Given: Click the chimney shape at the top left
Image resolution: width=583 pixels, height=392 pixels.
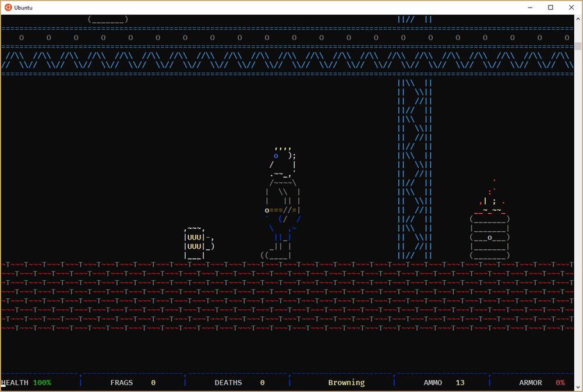Looking at the screenshot, I should [x=108, y=18].
